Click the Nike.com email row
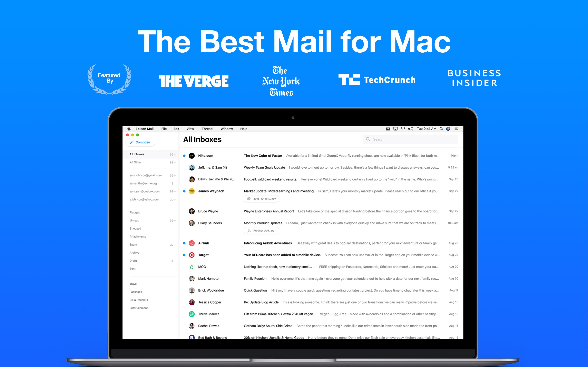This screenshot has width=588, height=367. click(x=322, y=157)
